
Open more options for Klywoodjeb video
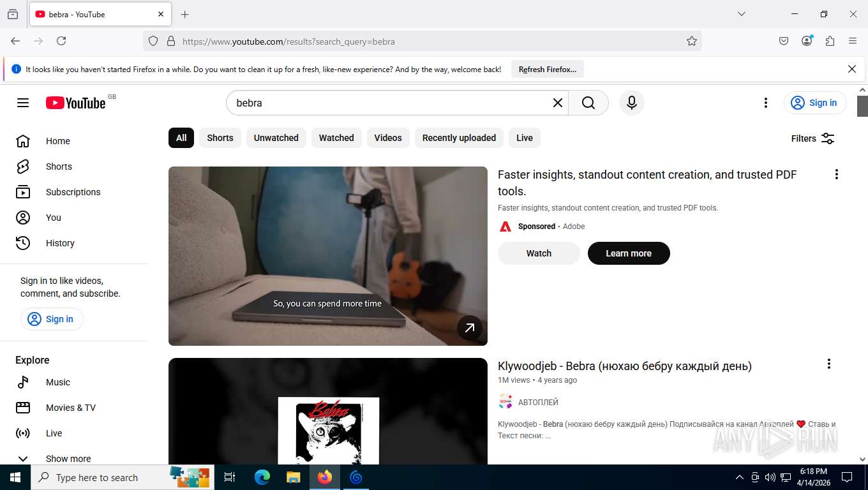[828, 364]
